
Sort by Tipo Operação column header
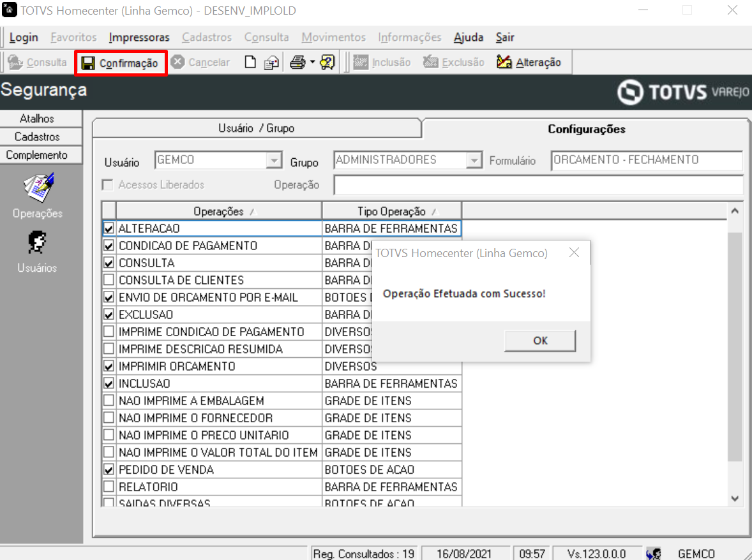tap(392, 211)
